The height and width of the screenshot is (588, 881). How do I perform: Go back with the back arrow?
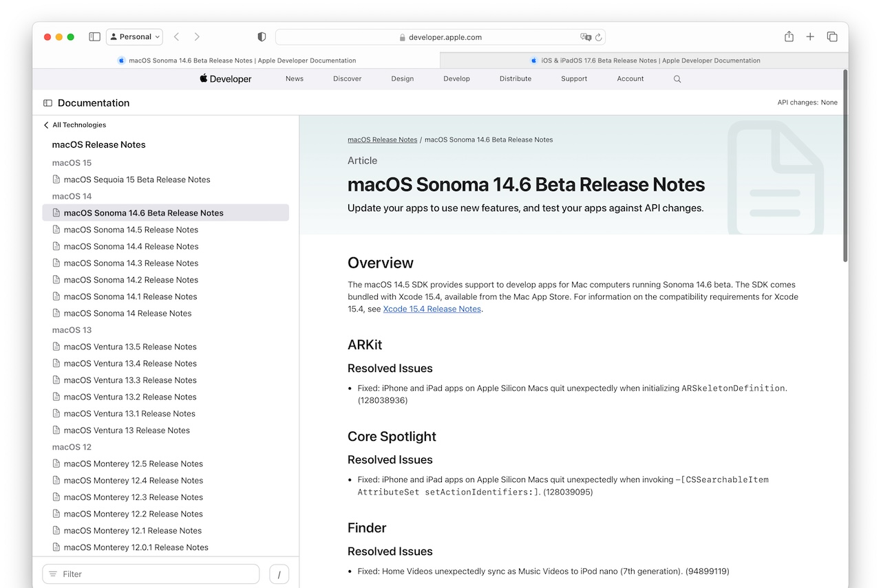click(x=177, y=37)
